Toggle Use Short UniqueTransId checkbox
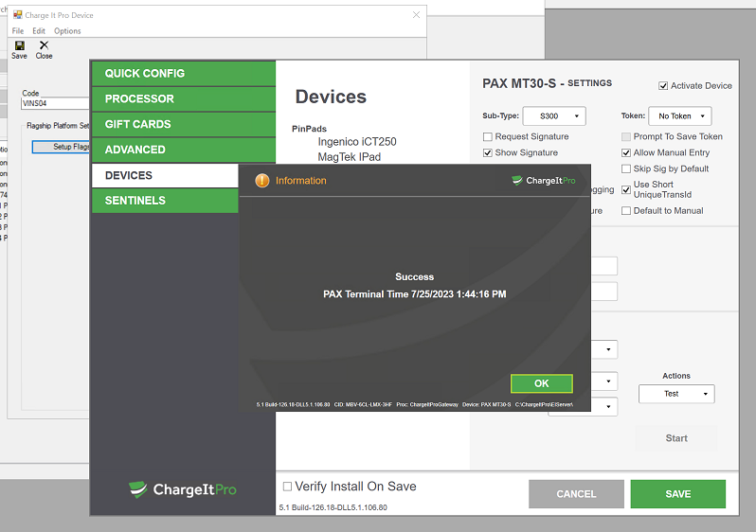Screen dimensions: 756x532 coord(626,189)
